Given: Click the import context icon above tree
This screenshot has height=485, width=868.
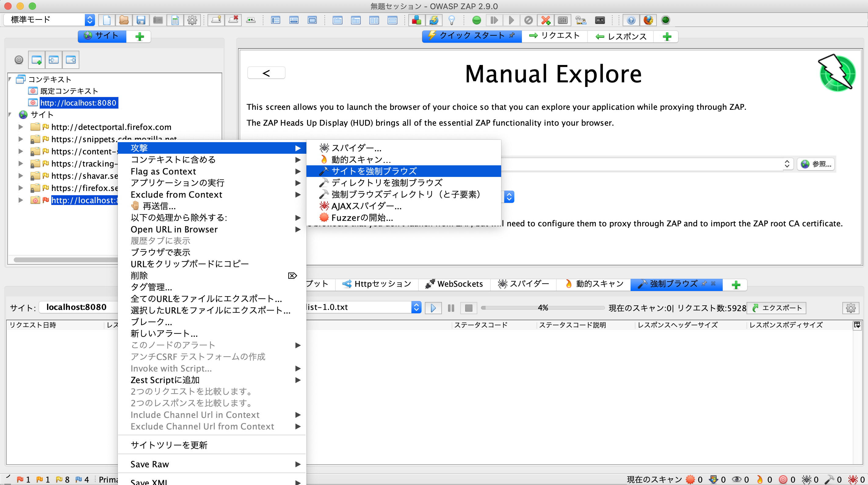Looking at the screenshot, I should pyautogui.click(x=54, y=60).
